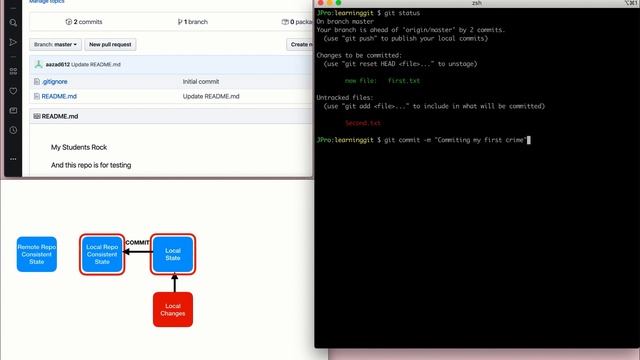Open bookmarks heart icon in sidebar
640x360 pixels.
tap(13, 91)
